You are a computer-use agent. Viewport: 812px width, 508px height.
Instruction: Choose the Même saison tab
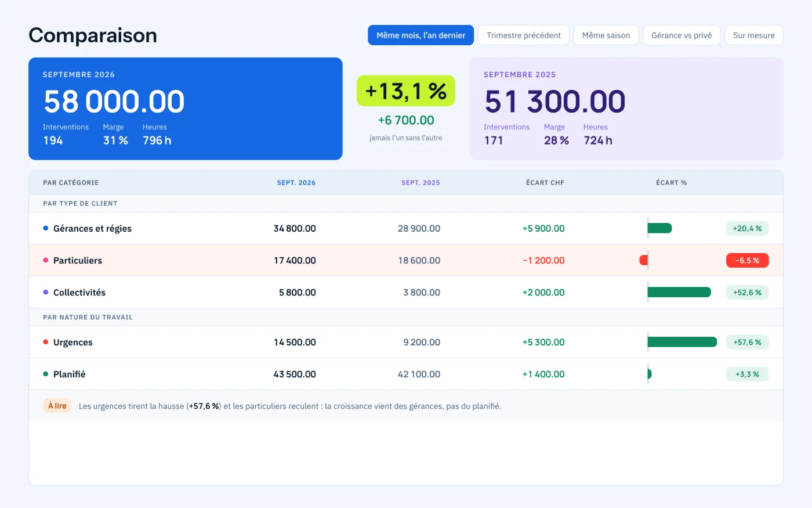coord(606,35)
